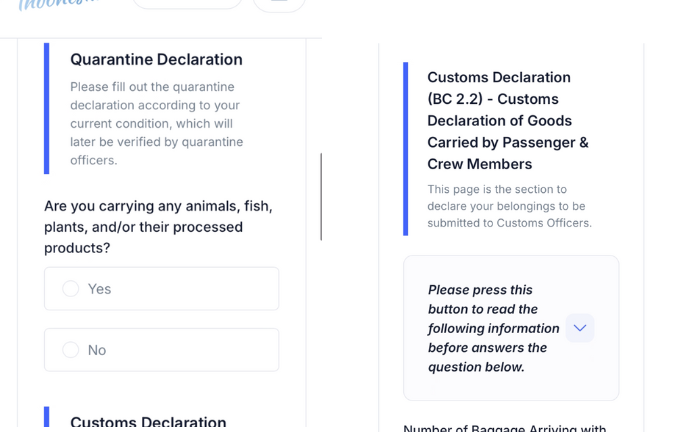The width and height of the screenshot is (694, 432).
Task: Click the blue accent bar beside Quarantine Declaration
Action: pos(46,108)
